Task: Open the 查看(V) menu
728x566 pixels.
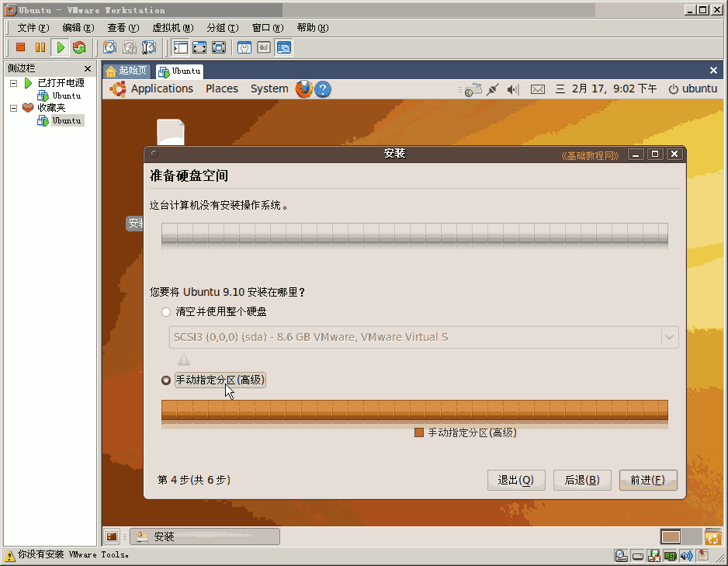Action: [123, 28]
